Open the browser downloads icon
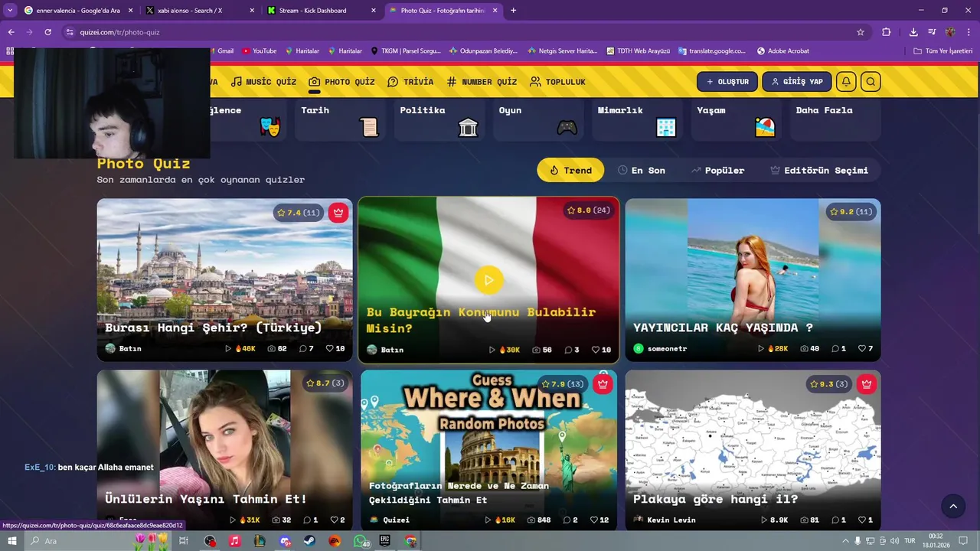This screenshot has width=980, height=551. point(913,32)
